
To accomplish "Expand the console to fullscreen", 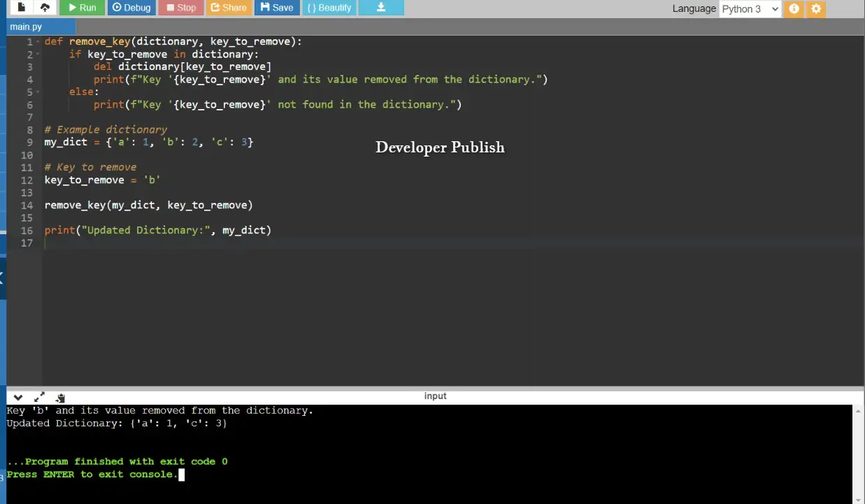I will pos(39,396).
